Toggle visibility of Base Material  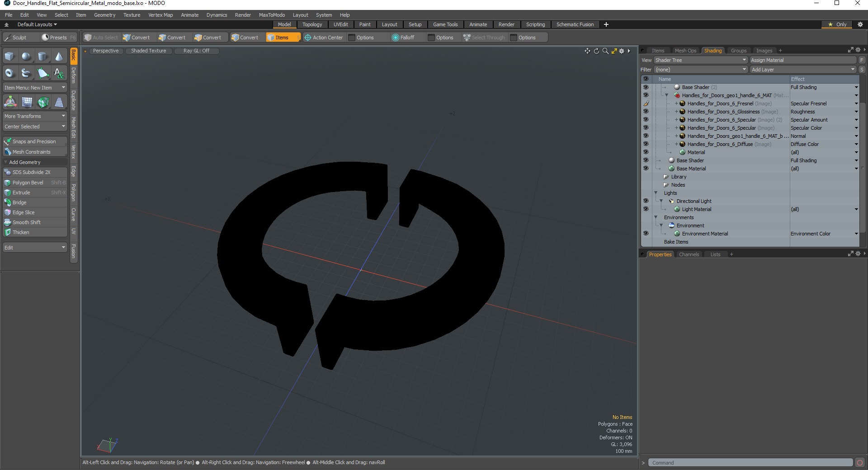point(646,169)
